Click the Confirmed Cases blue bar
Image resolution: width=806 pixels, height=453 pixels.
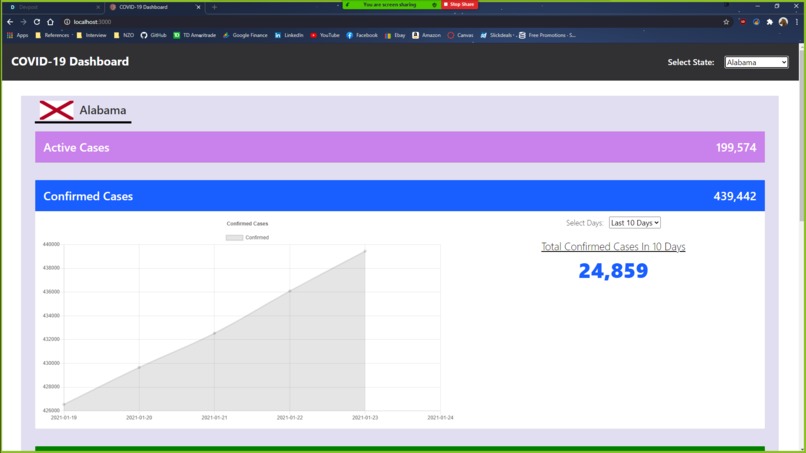click(x=399, y=195)
